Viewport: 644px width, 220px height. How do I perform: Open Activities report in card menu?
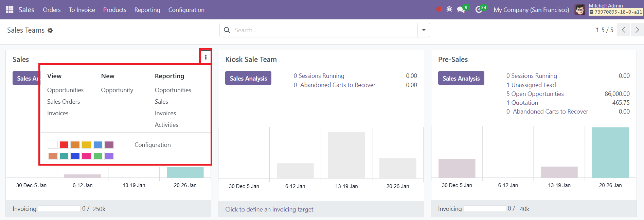click(166, 125)
